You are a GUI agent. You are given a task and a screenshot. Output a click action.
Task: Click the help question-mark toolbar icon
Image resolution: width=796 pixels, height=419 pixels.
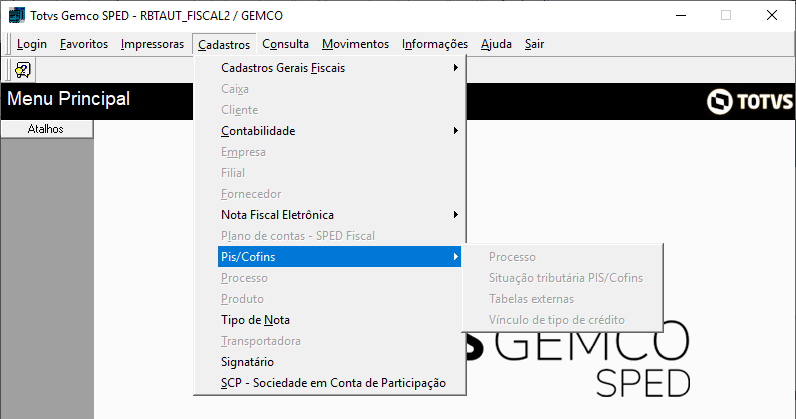point(23,70)
